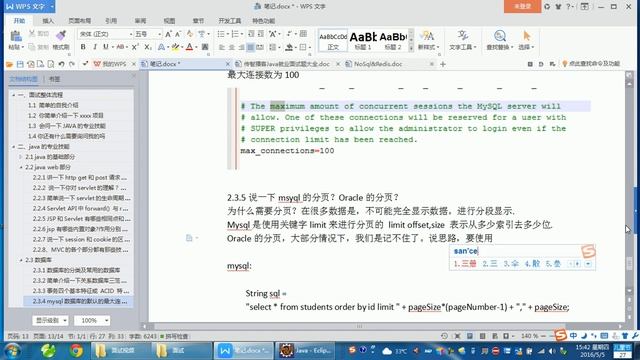Click the grow font size icon
The width and height of the screenshot is (640, 360).
[x=168, y=34]
